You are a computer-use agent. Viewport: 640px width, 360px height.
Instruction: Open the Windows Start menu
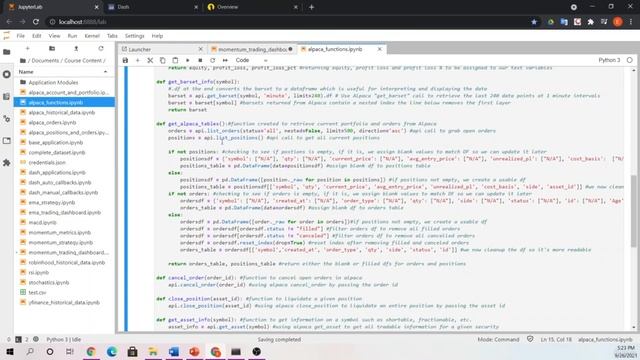click(x=9, y=351)
